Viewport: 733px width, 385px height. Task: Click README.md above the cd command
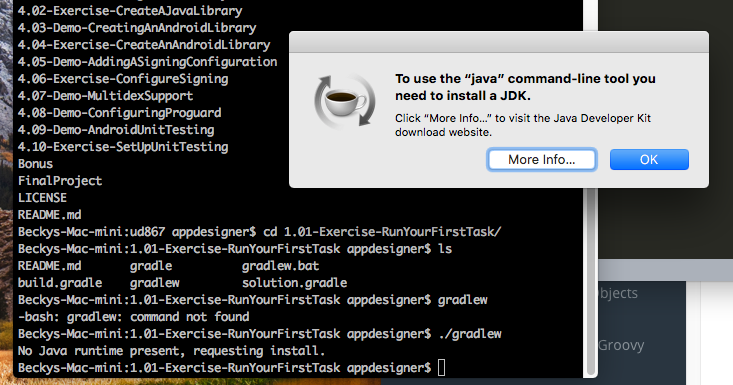click(x=49, y=215)
